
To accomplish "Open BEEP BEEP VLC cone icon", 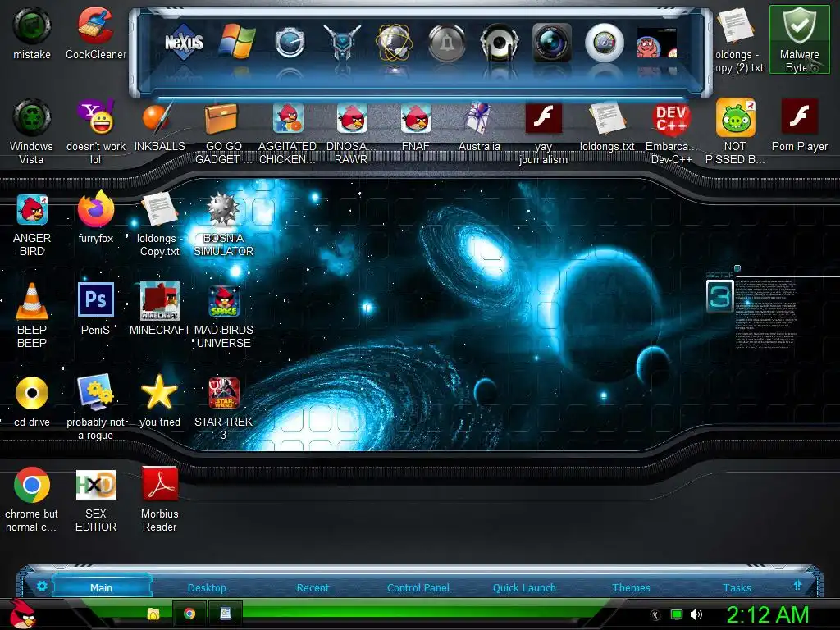I will coord(32,316).
